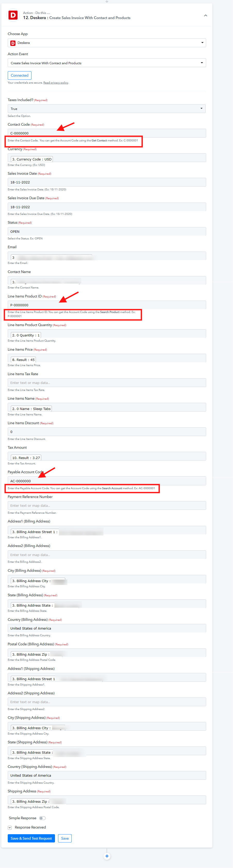Viewport: 233px width, 868px height.
Task: Click the Line Items Product Quantity field
Action: click(107, 334)
